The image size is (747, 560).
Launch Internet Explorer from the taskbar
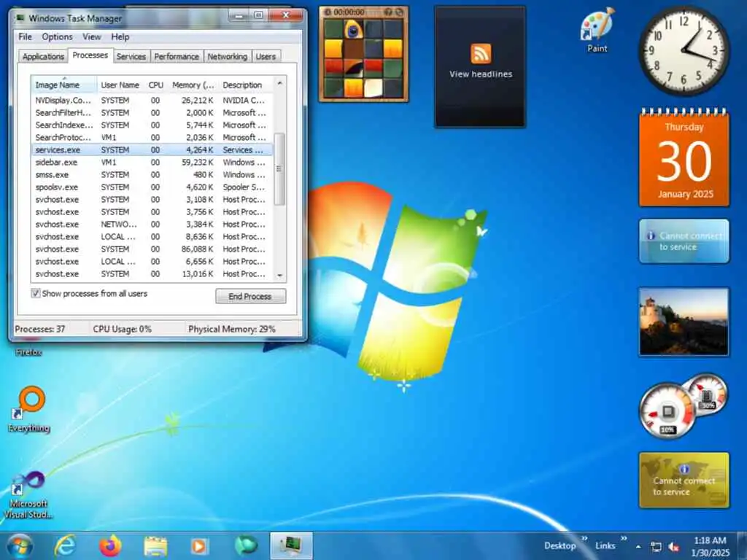tap(65, 545)
